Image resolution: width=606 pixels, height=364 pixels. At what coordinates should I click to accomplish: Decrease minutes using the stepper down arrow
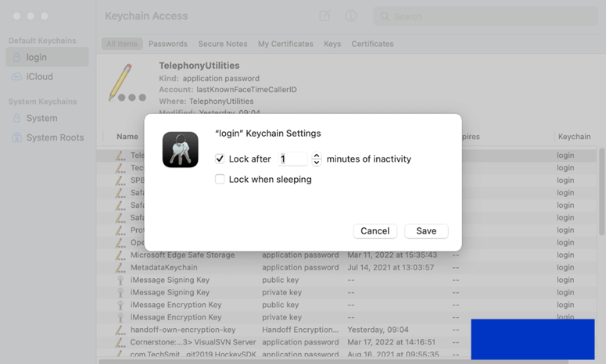[317, 162]
